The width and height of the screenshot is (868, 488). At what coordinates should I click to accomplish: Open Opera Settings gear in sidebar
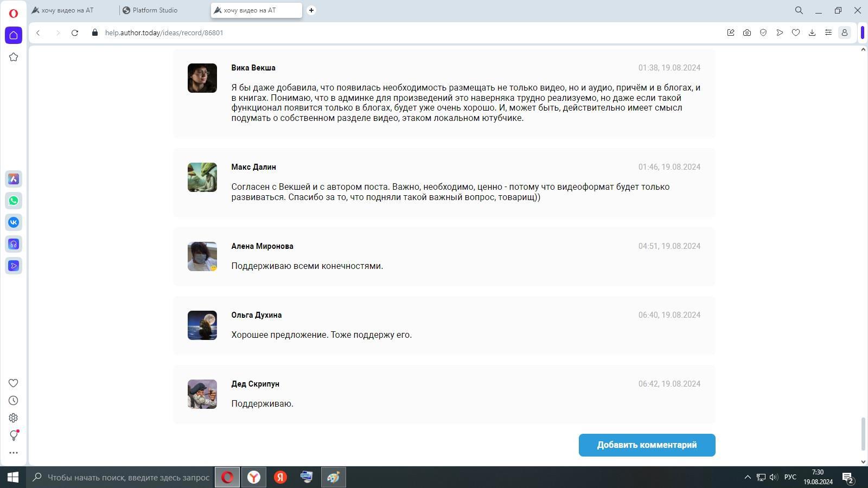(x=14, y=418)
